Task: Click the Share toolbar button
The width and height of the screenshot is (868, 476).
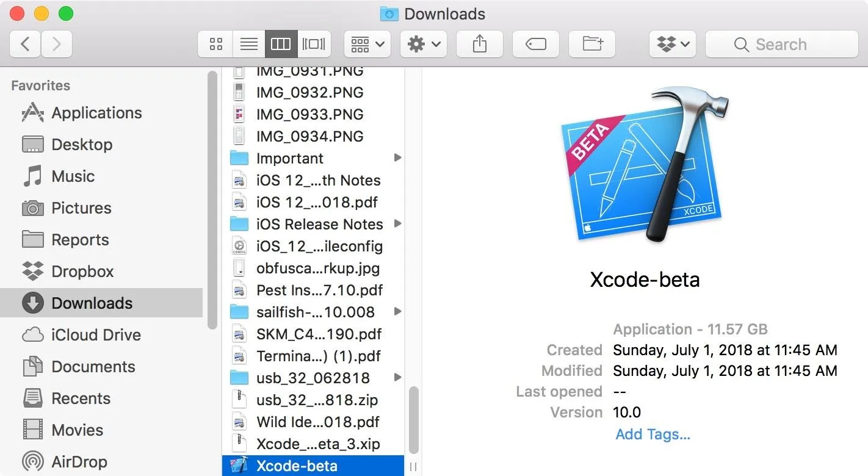Action: pos(480,44)
